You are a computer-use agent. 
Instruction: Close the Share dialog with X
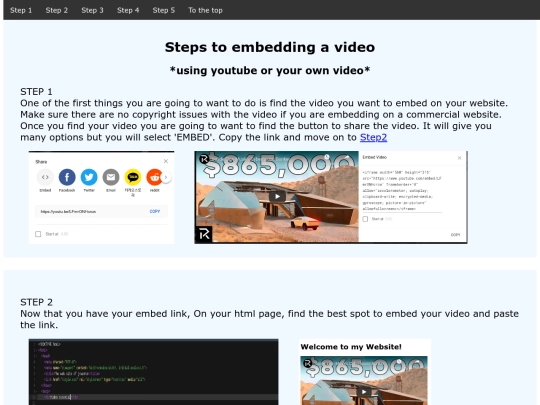point(166,161)
